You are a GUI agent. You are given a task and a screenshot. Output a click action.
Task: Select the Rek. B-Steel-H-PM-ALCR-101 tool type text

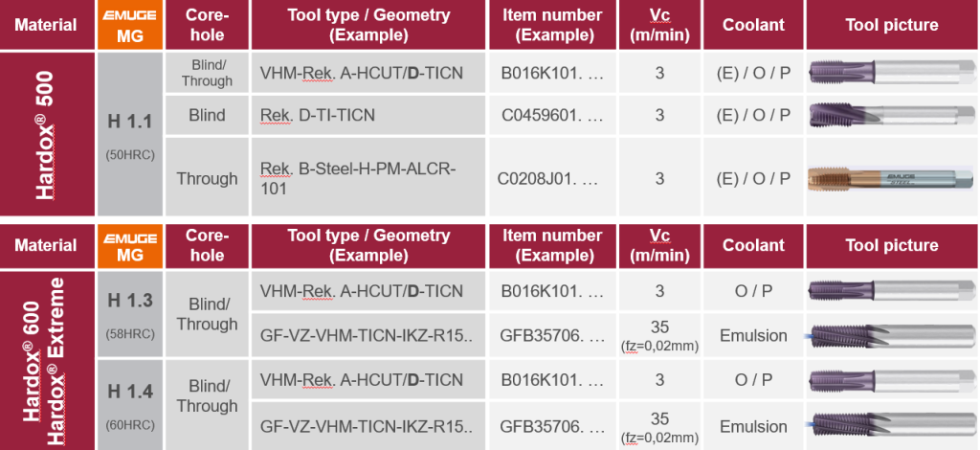pyautogui.click(x=358, y=179)
